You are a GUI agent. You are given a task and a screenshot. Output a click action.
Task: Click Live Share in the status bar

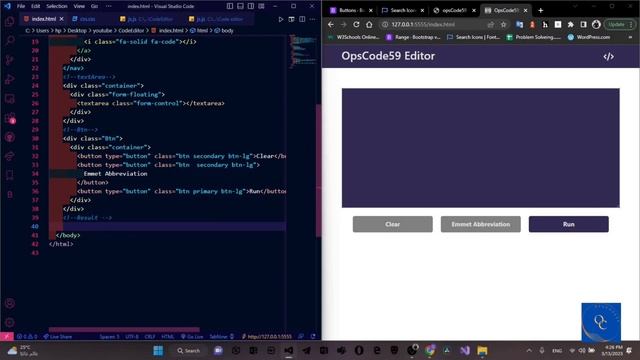(x=58, y=337)
